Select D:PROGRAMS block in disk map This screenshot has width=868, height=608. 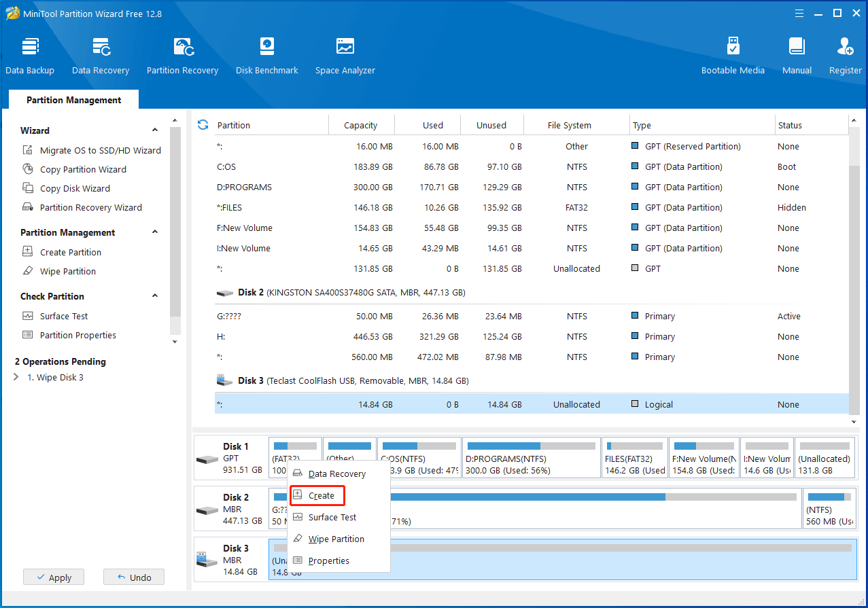click(531, 458)
